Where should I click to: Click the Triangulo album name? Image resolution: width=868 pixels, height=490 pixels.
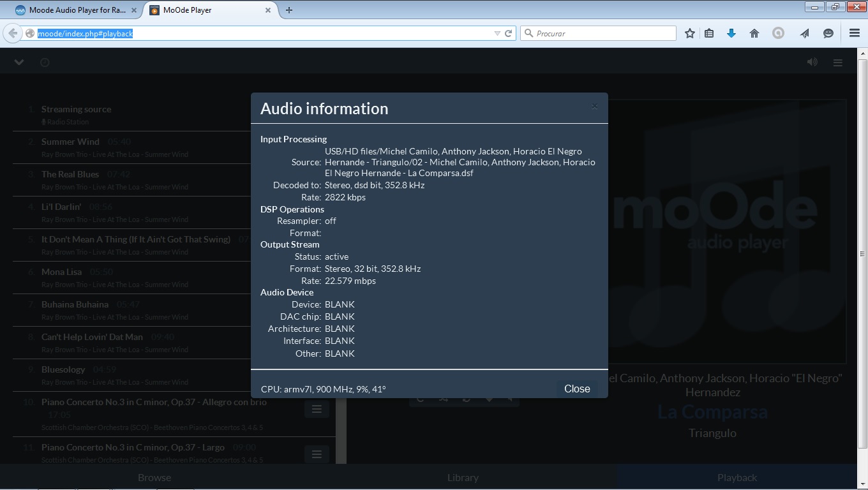[712, 433]
